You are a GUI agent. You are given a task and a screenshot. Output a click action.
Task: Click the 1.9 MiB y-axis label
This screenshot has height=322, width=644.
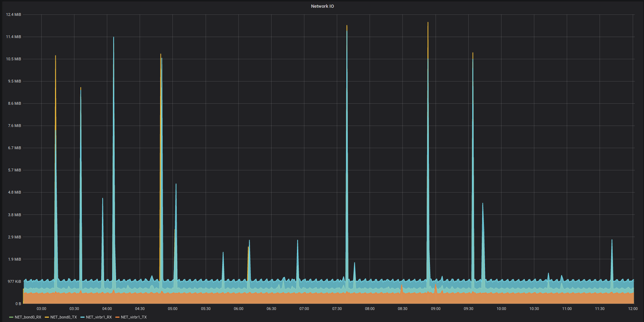(x=14, y=259)
